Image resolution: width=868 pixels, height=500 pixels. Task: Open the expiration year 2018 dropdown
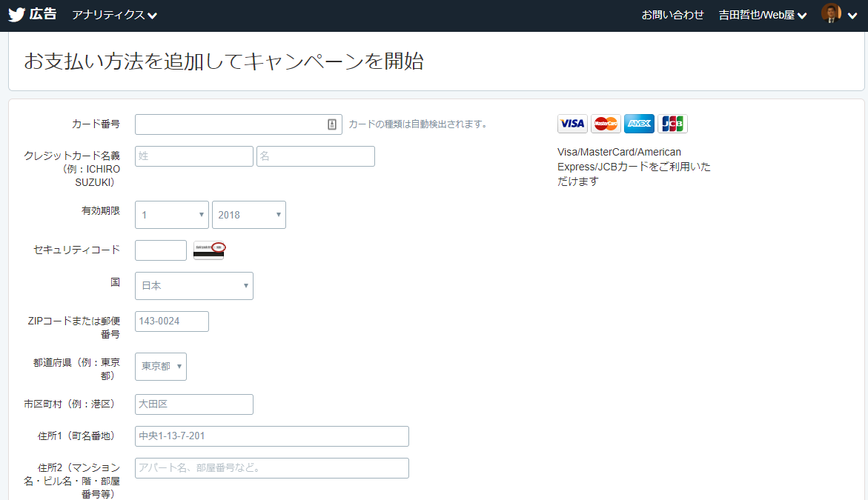[249, 215]
